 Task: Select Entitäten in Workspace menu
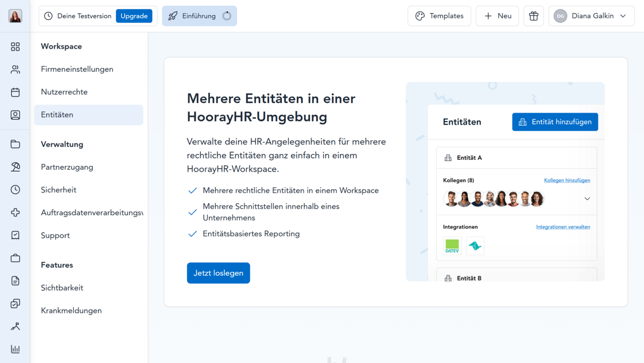click(x=89, y=115)
